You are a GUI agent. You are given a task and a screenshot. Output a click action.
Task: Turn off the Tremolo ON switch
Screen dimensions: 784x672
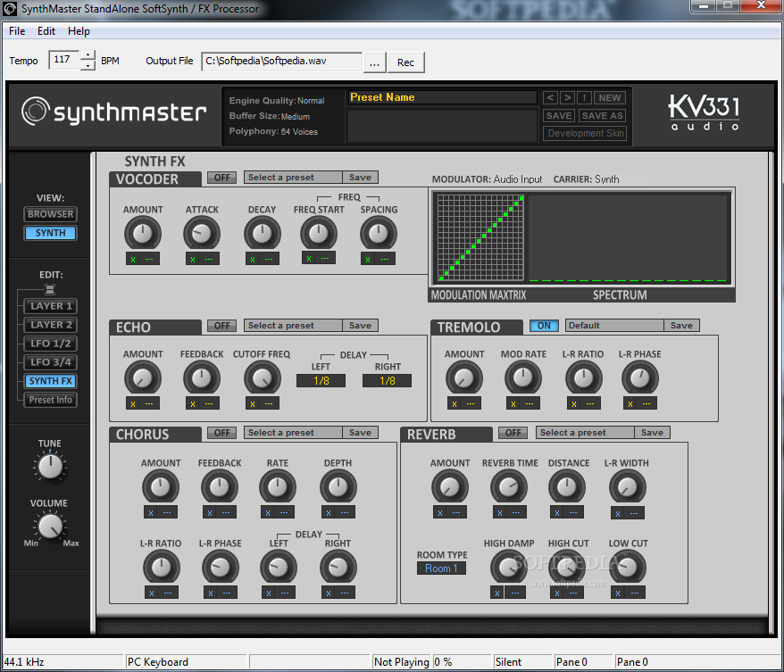pos(544,326)
